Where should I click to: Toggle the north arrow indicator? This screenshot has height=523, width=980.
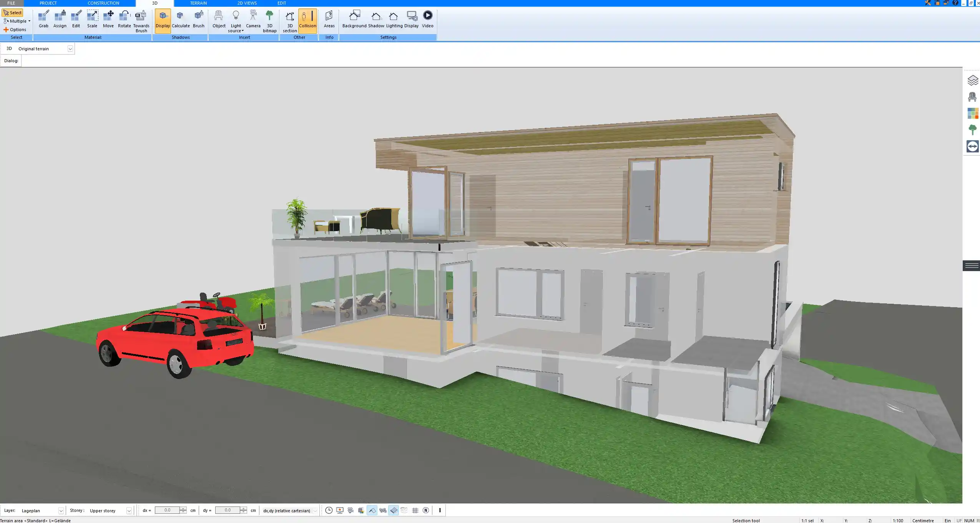425,510
